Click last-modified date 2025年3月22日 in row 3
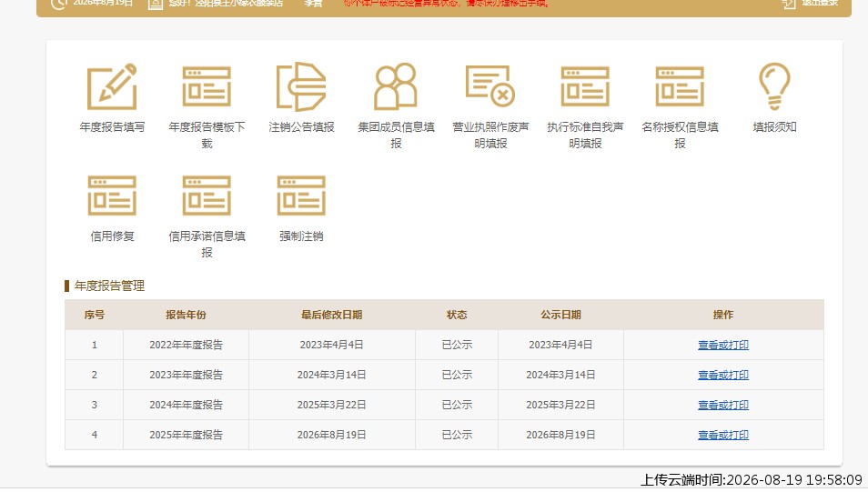This screenshot has width=868, height=492. pyautogui.click(x=331, y=405)
